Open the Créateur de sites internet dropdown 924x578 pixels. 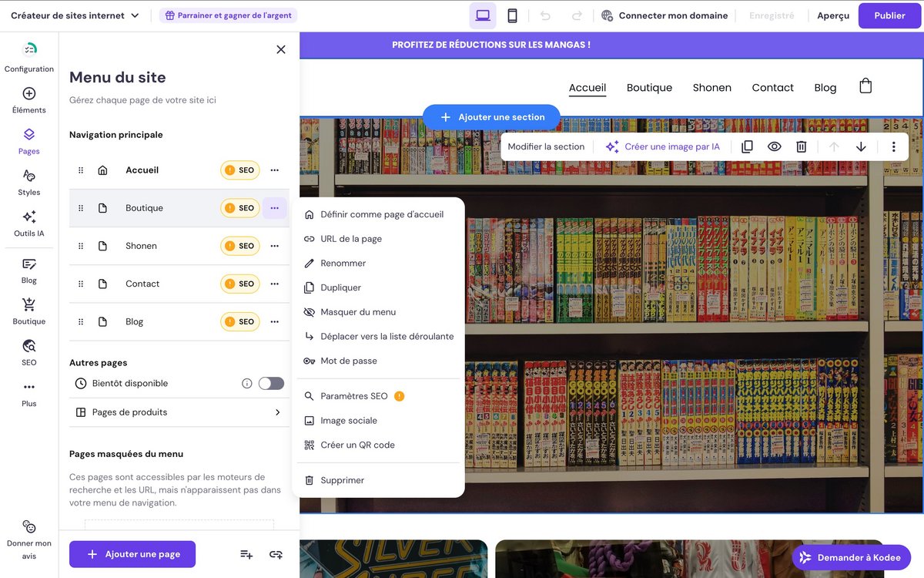pos(75,15)
